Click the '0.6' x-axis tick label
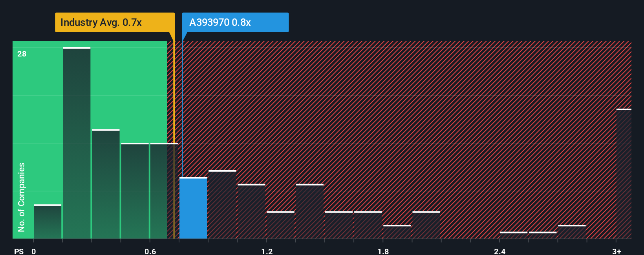 point(150,251)
